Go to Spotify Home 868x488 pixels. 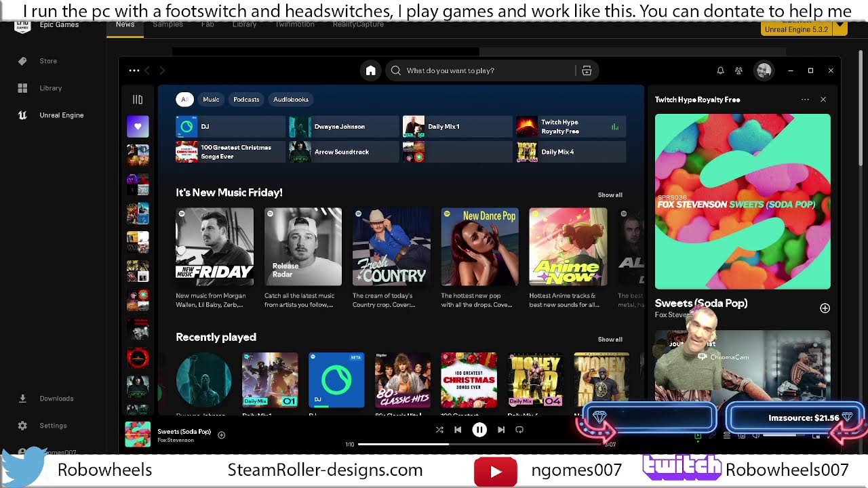click(x=370, y=70)
